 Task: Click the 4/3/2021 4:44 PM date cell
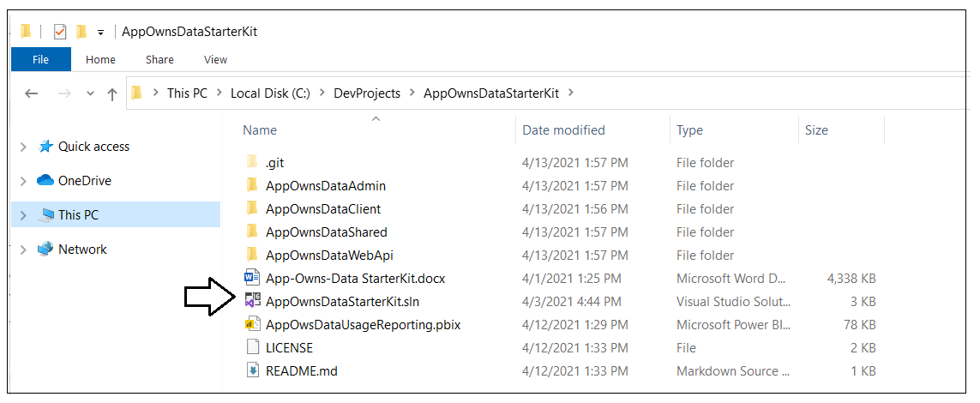tap(572, 301)
